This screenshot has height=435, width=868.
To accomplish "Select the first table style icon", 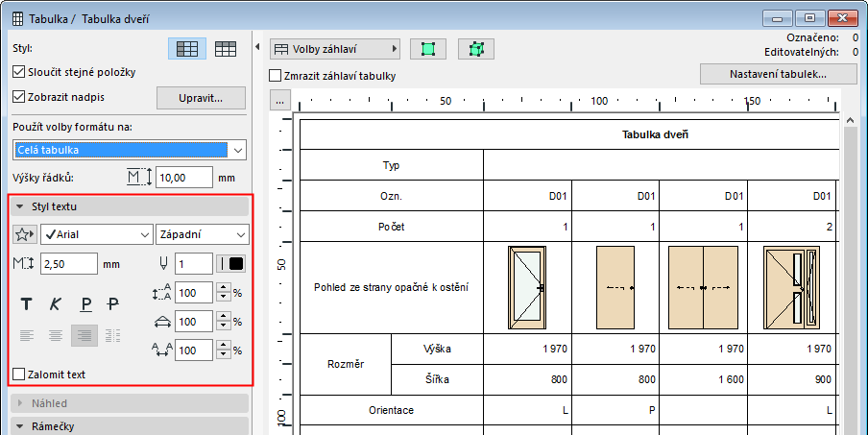I will (187, 48).
